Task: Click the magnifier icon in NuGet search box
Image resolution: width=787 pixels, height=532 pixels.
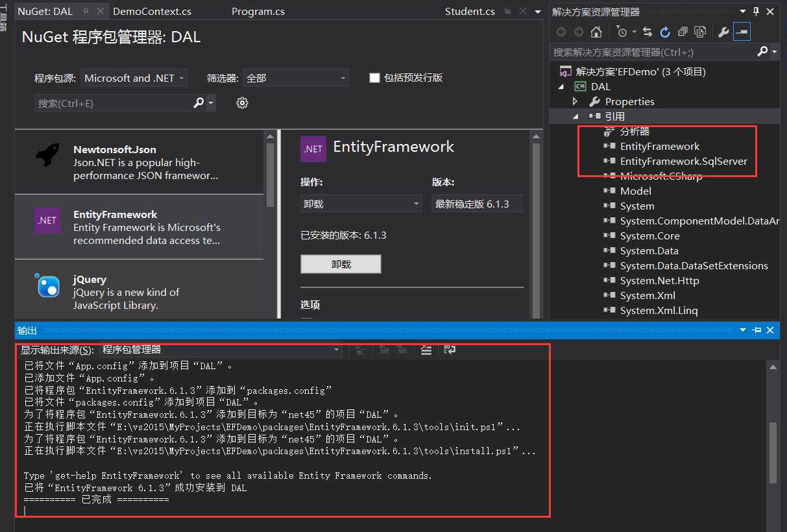Action: click(x=199, y=103)
